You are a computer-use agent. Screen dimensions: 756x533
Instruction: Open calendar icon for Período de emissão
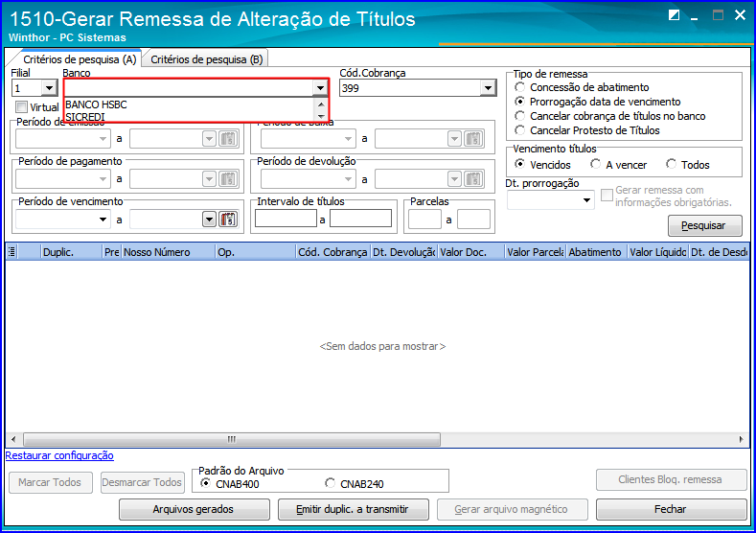coord(229,139)
